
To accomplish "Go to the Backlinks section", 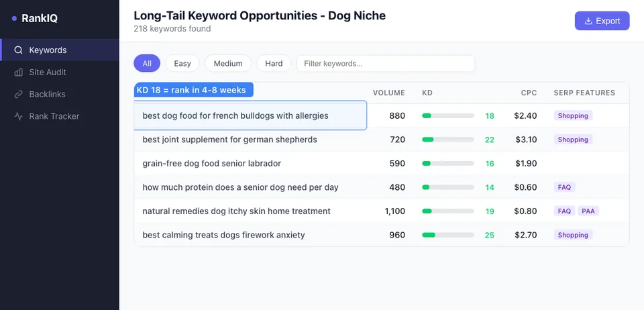I will 60,95.
